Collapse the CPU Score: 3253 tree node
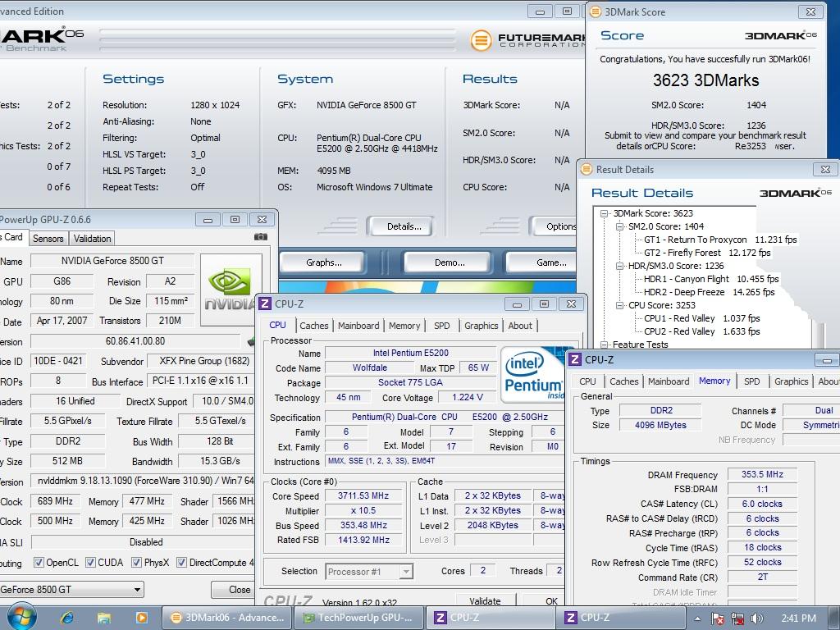Viewport: 840px width, 630px height. click(620, 305)
